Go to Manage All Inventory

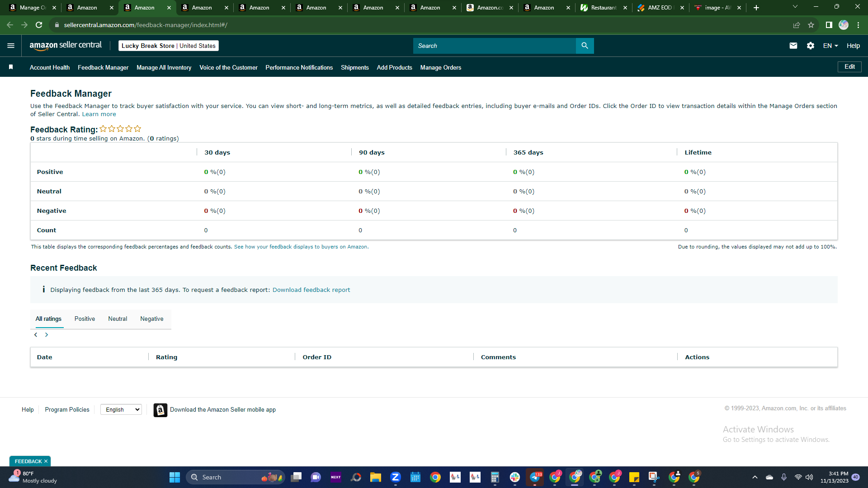(x=164, y=67)
